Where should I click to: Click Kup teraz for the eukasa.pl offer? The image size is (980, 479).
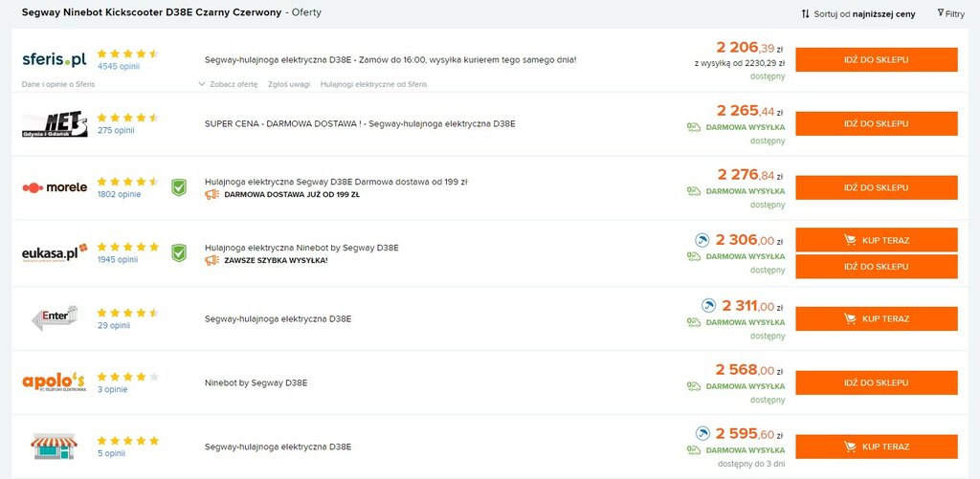pos(877,240)
